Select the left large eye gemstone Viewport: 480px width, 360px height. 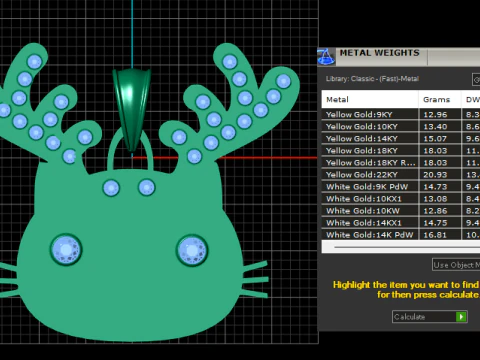click(x=66, y=250)
